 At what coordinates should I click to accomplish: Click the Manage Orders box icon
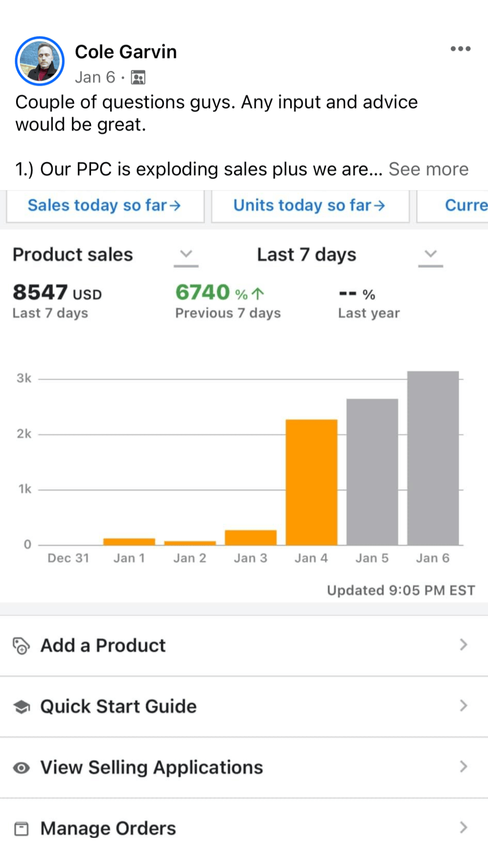(22, 829)
